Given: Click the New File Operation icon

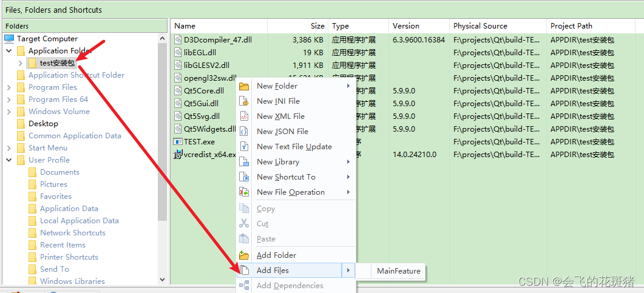Looking at the screenshot, I should [244, 192].
